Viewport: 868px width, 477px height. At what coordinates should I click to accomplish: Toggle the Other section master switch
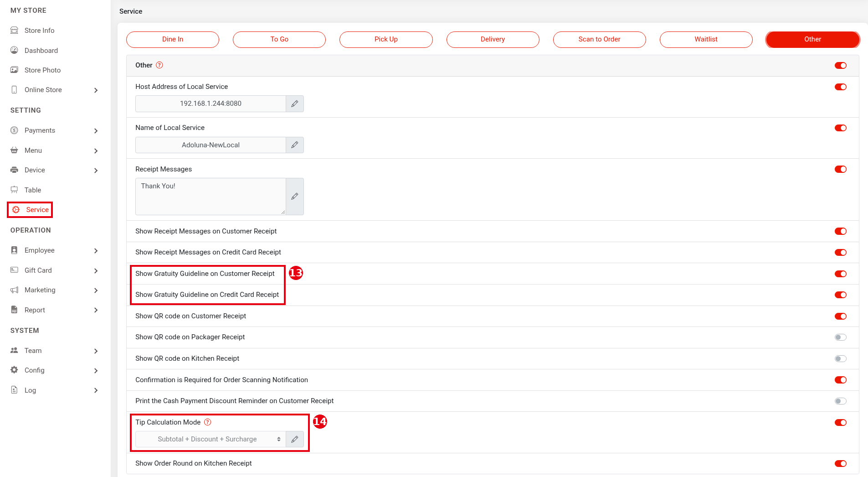pyautogui.click(x=841, y=66)
